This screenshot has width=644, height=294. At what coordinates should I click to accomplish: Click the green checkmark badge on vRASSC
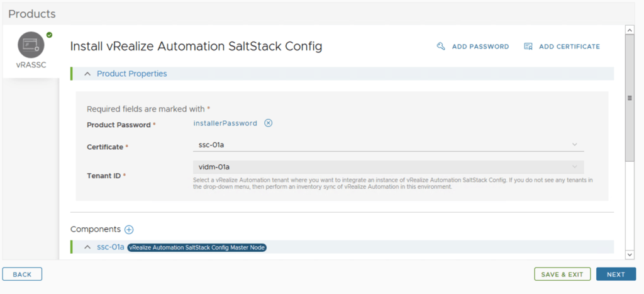tap(49, 35)
